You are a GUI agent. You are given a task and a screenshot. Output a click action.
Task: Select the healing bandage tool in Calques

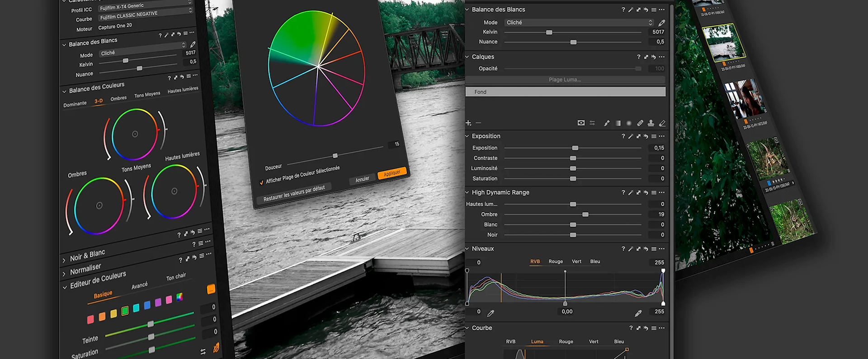click(640, 123)
